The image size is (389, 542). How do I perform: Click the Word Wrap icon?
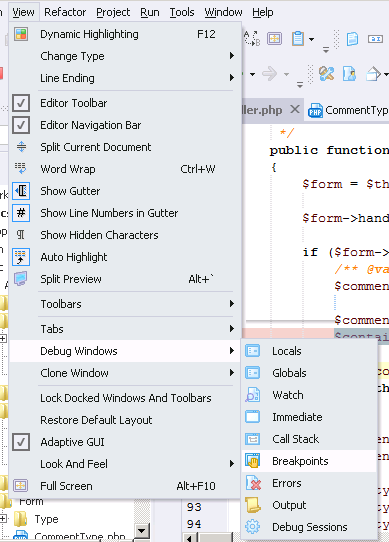20,169
